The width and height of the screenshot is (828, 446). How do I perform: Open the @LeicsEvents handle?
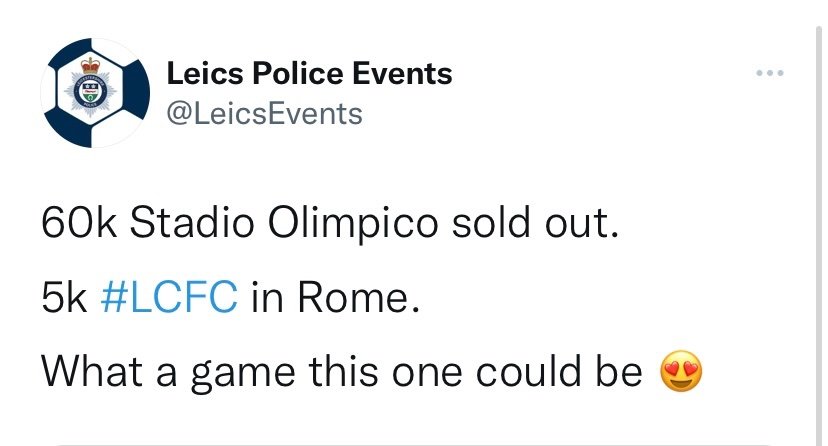pyautogui.click(x=265, y=113)
